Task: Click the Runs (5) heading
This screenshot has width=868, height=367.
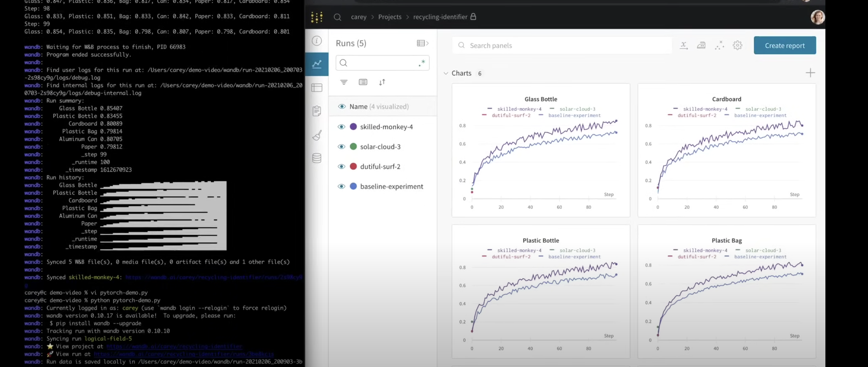Action: [351, 43]
